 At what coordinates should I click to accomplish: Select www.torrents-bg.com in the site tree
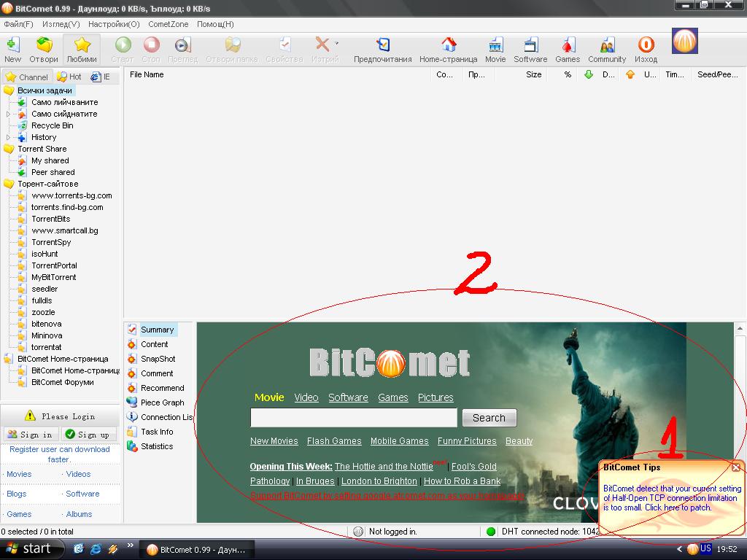71,195
